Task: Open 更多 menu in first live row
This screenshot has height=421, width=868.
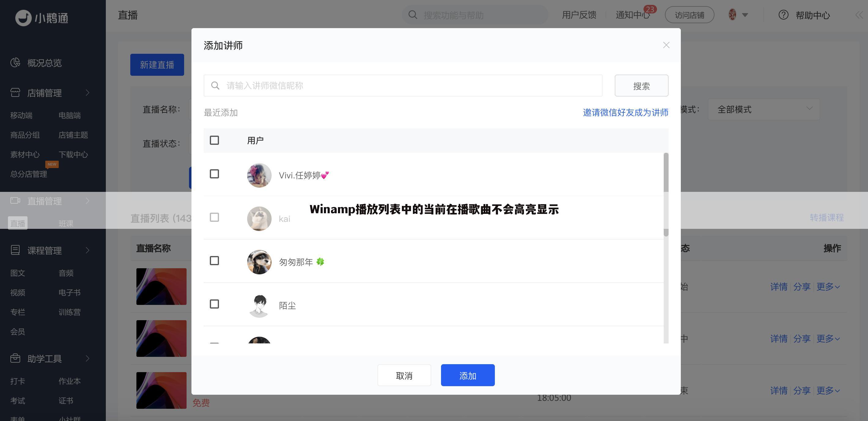Action: click(828, 287)
